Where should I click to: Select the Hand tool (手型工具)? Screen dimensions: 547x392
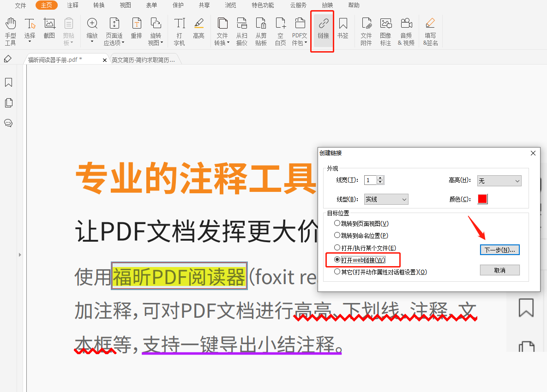click(x=11, y=32)
